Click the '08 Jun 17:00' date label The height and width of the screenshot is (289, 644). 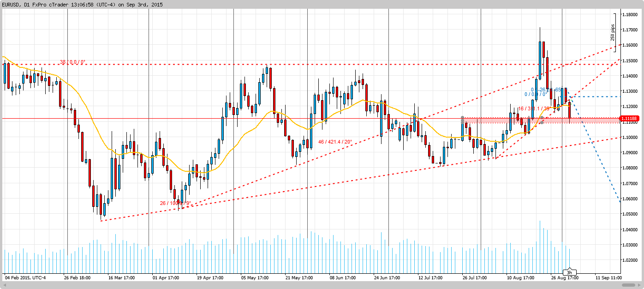coord(343,278)
